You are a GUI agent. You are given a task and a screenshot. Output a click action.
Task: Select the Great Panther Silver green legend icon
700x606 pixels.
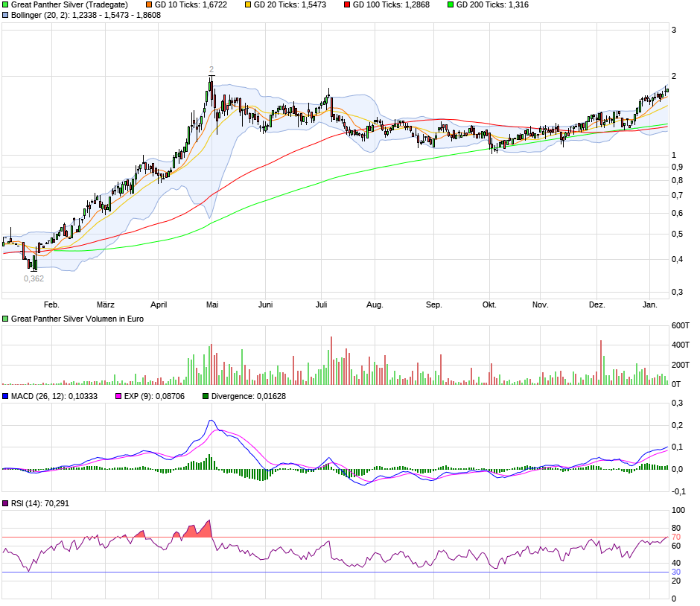click(x=5, y=5)
